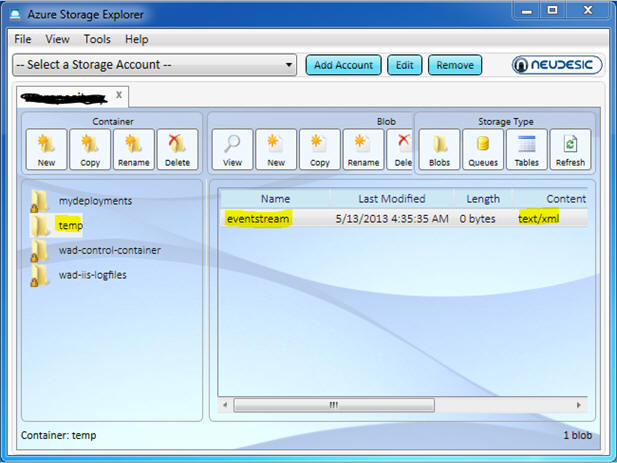This screenshot has height=463, width=617.
Task: Click the 5/13/2013 4:35:35 AM cell
Action: [x=392, y=219]
